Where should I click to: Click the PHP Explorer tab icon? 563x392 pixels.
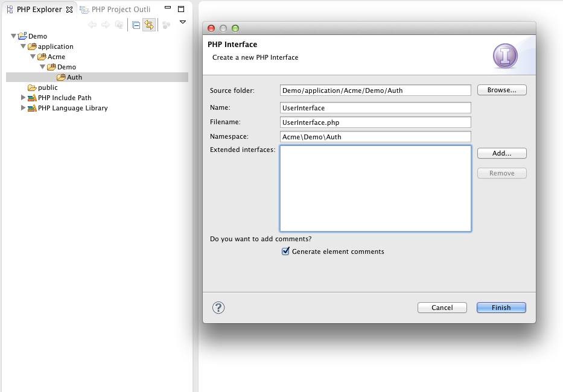pyautogui.click(x=10, y=10)
